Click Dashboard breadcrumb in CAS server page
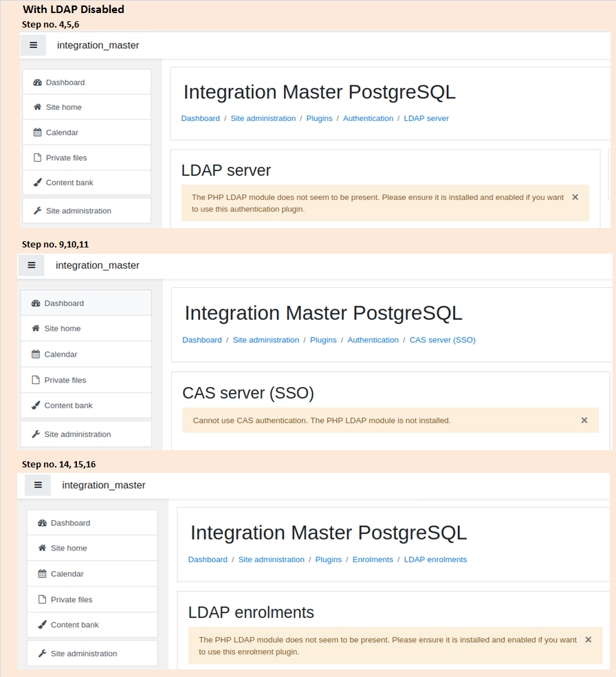 tap(201, 340)
